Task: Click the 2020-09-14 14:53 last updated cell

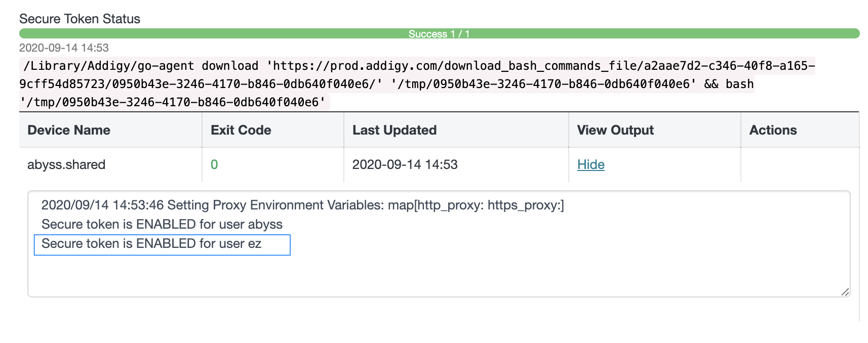Action: [x=405, y=164]
